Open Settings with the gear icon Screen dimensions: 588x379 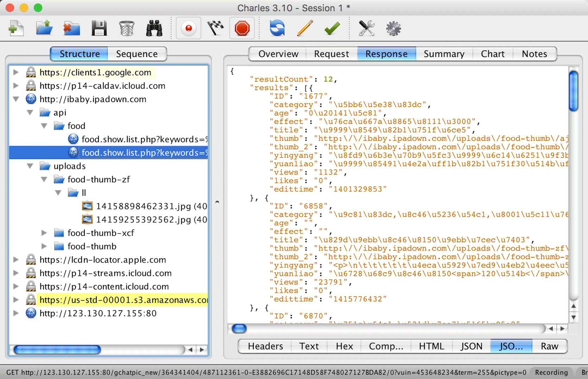[393, 28]
